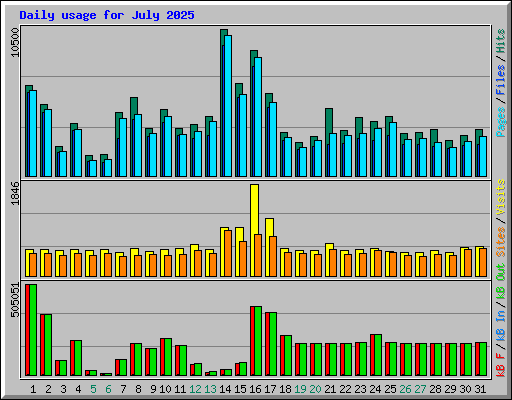The image size is (512, 400).
Task: Click the Hits legend label
Action: click(501, 41)
